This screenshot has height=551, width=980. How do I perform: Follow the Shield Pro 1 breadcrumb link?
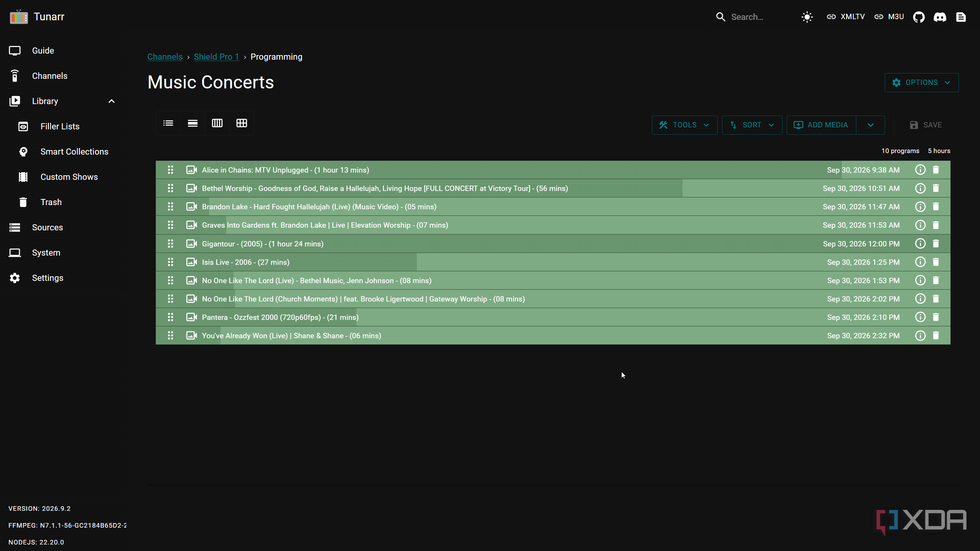[216, 57]
